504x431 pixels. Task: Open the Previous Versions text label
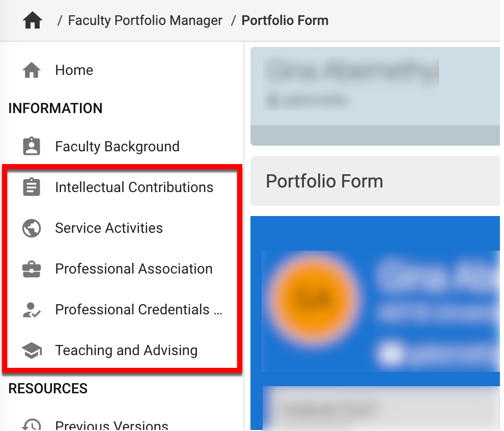(111, 425)
